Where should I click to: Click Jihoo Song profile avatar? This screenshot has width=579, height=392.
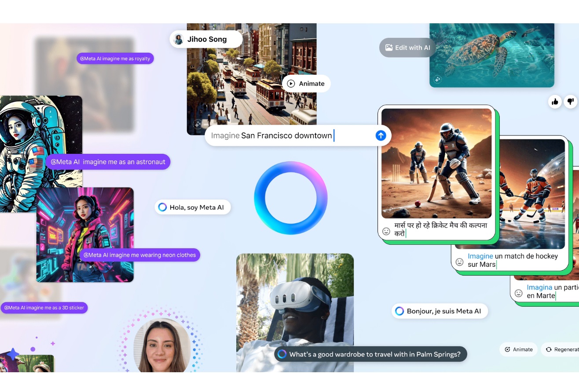179,39
